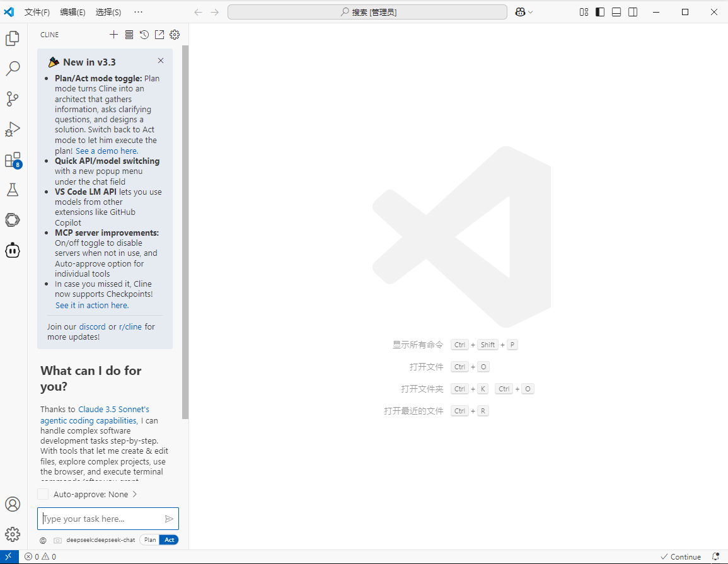This screenshot has height=564, width=728.
Task: Open Cline settings gear icon
Action: (x=175, y=35)
